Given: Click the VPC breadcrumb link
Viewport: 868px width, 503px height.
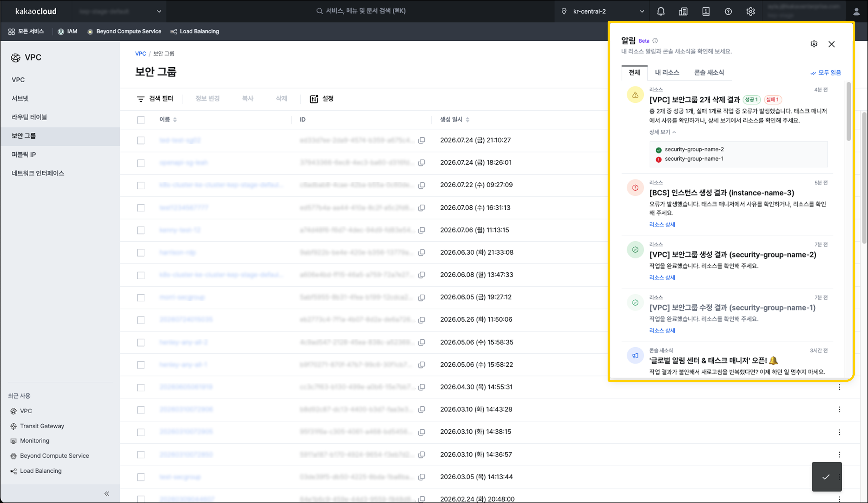Looking at the screenshot, I should tap(141, 54).
